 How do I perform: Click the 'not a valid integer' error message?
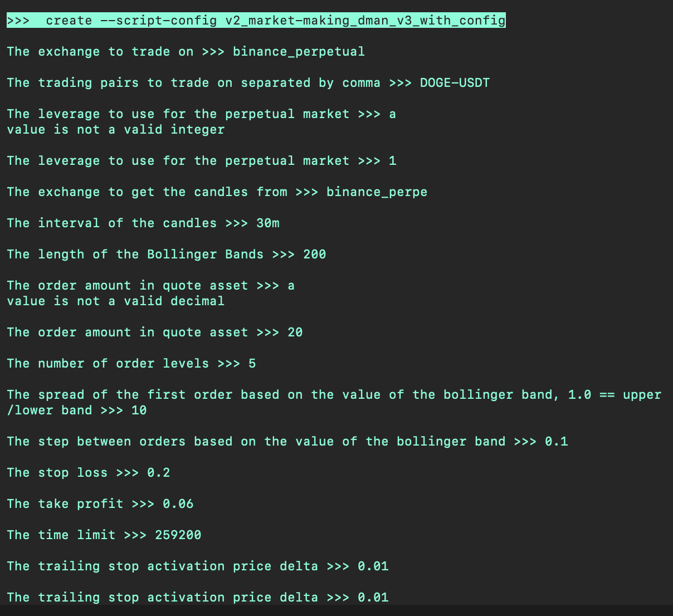pos(116,130)
